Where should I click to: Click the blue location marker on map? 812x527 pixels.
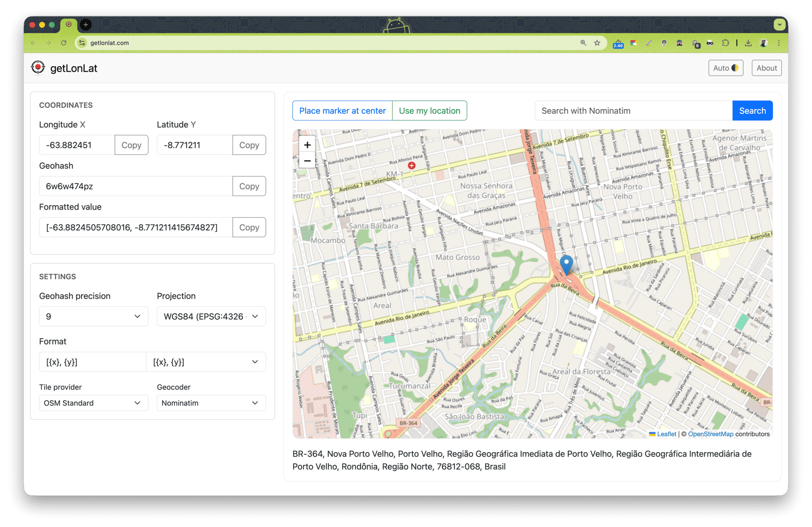tap(566, 264)
